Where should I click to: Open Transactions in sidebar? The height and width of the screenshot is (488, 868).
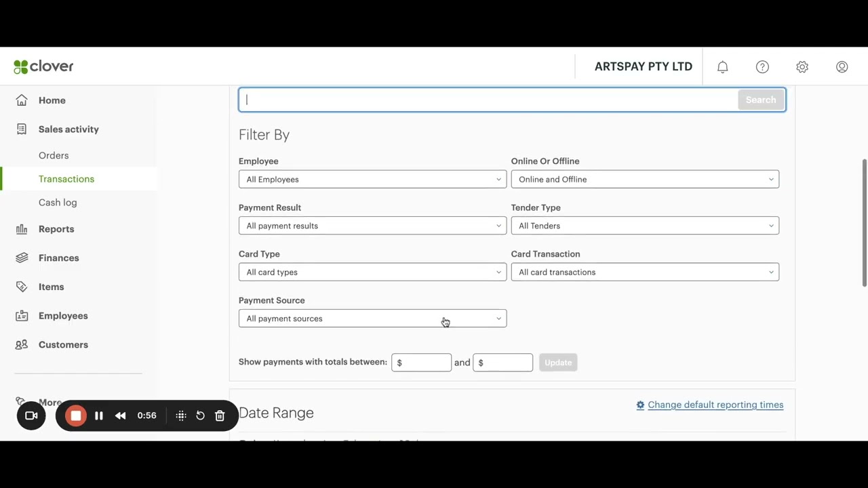[66, 179]
